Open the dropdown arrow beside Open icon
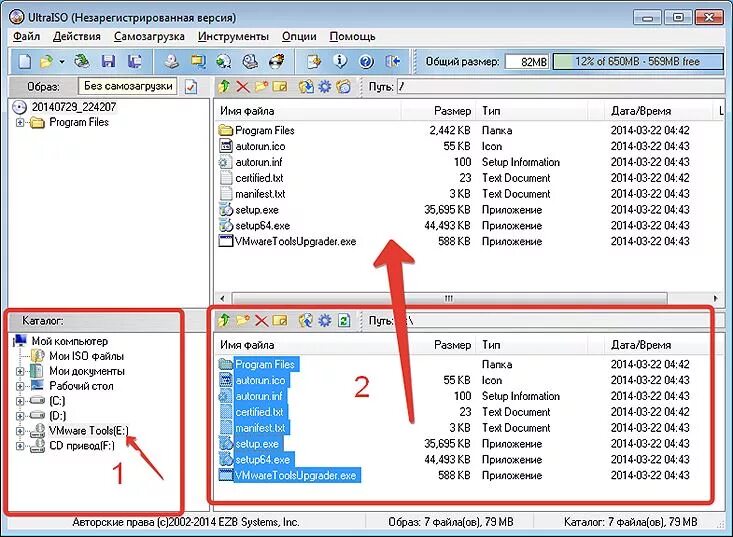The height and width of the screenshot is (537, 733). click(x=62, y=62)
